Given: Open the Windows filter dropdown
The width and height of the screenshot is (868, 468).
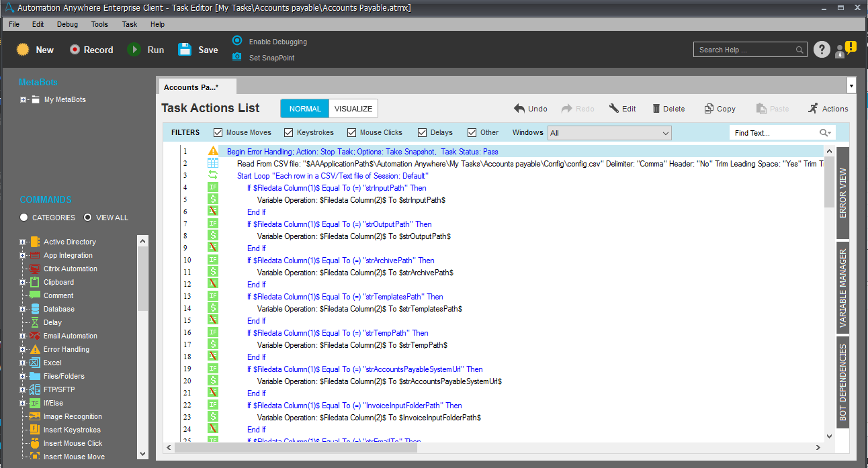Looking at the screenshot, I should pyautogui.click(x=609, y=133).
